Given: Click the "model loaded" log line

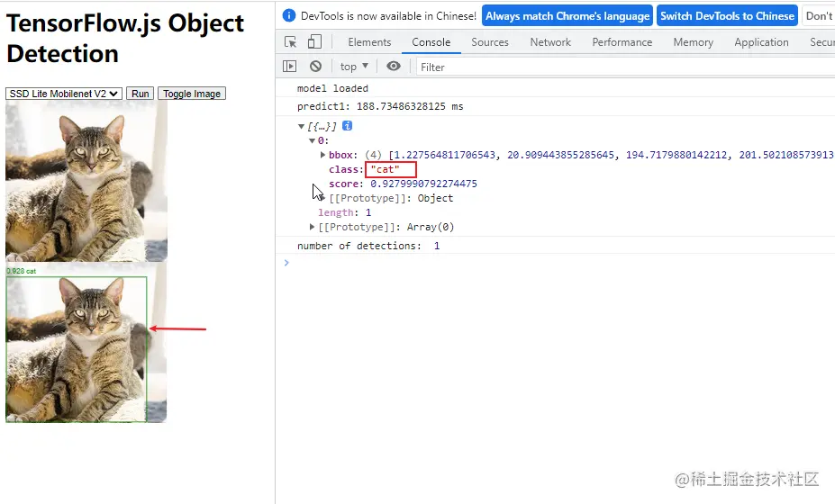Looking at the screenshot, I should point(332,88).
